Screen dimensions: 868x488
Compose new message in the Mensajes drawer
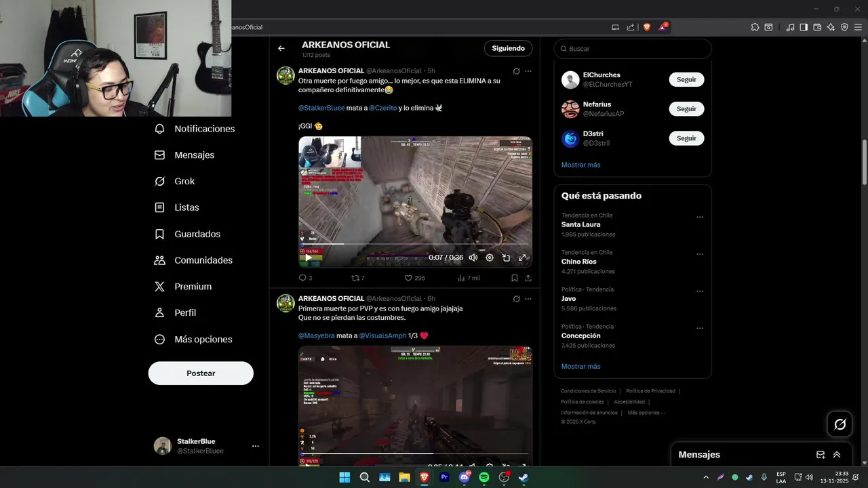point(821,455)
